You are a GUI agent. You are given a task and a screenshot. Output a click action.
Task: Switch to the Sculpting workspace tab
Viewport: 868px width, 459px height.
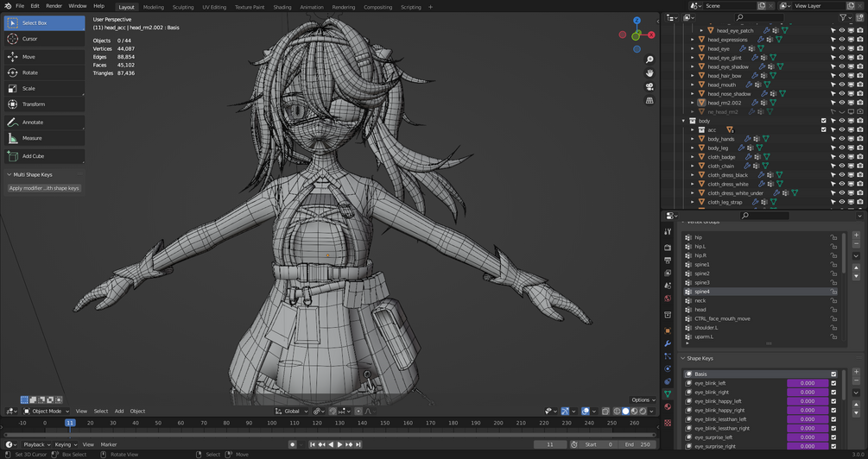(x=183, y=7)
